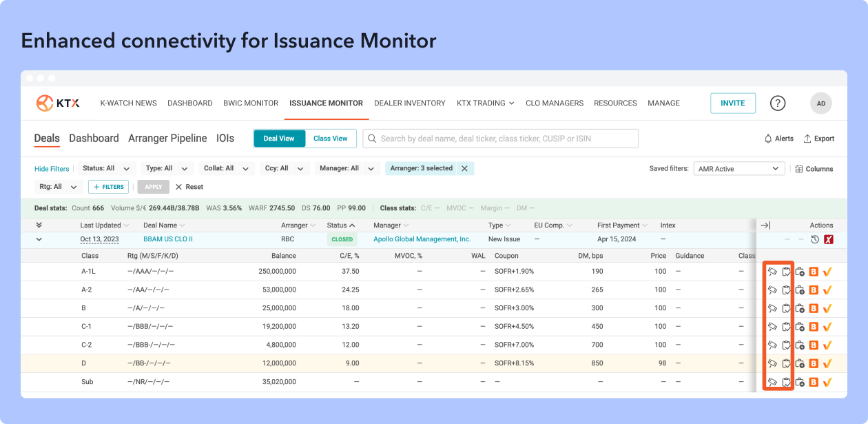The width and height of the screenshot is (868, 424).
Task: Open the Dealer Inventory menu item
Action: [x=409, y=103]
